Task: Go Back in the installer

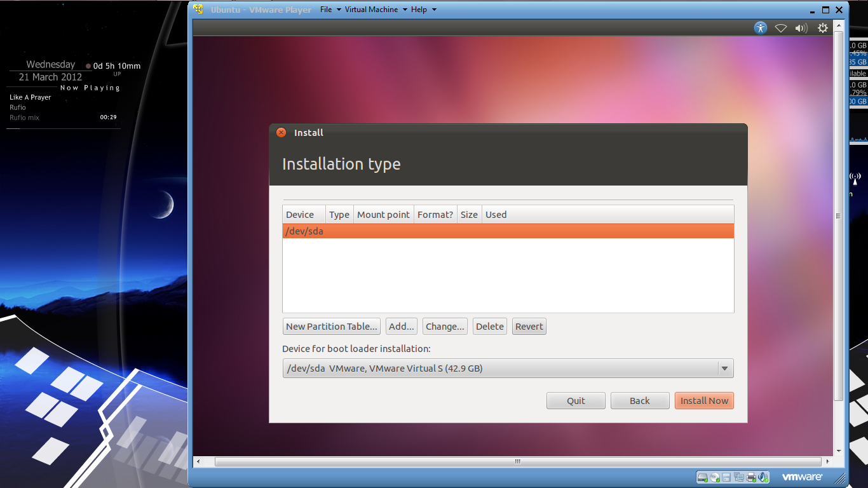Action: pos(640,401)
